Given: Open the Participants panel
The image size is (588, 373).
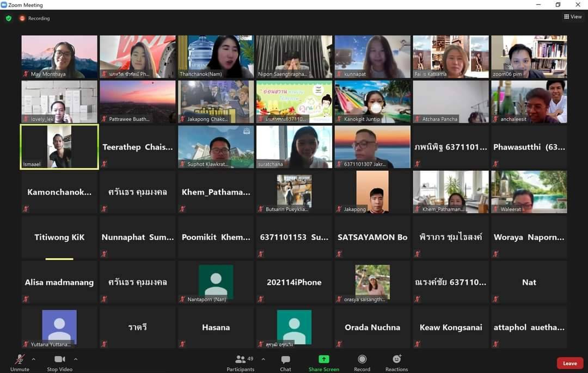Looking at the screenshot, I should pos(240,359).
